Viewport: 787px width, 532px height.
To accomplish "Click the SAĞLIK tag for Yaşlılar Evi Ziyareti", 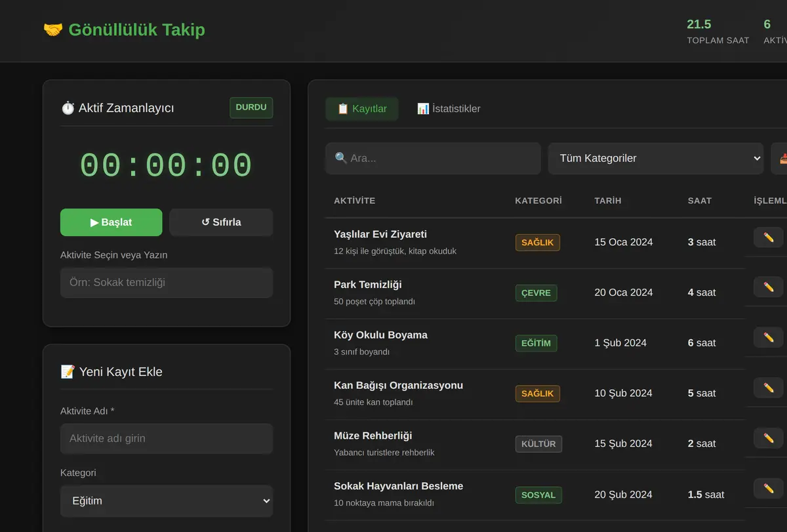I will click(x=538, y=243).
